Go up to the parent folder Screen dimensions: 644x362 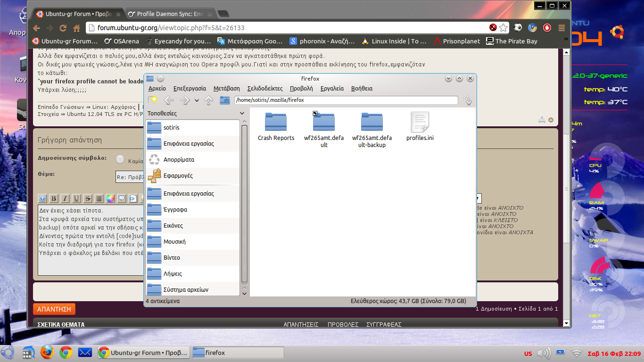point(208,100)
